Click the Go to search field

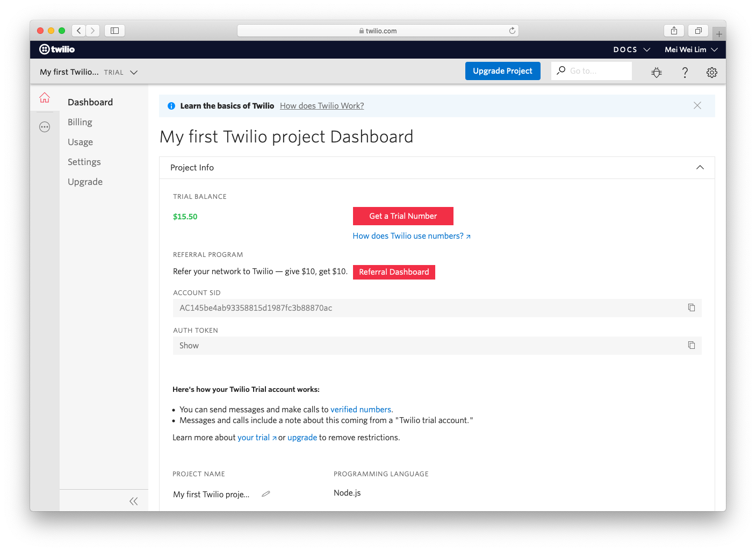click(596, 71)
